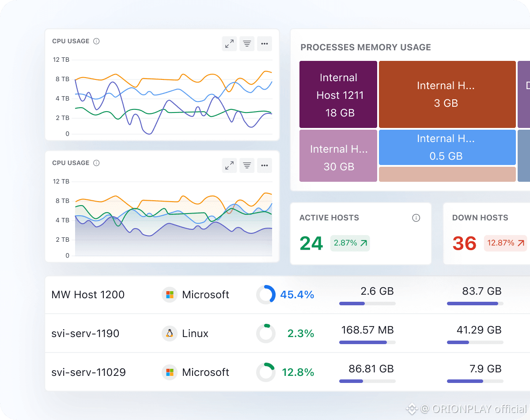530x420 pixels.
Task: Open more options menu on top CPU chart
Action: pos(265,44)
